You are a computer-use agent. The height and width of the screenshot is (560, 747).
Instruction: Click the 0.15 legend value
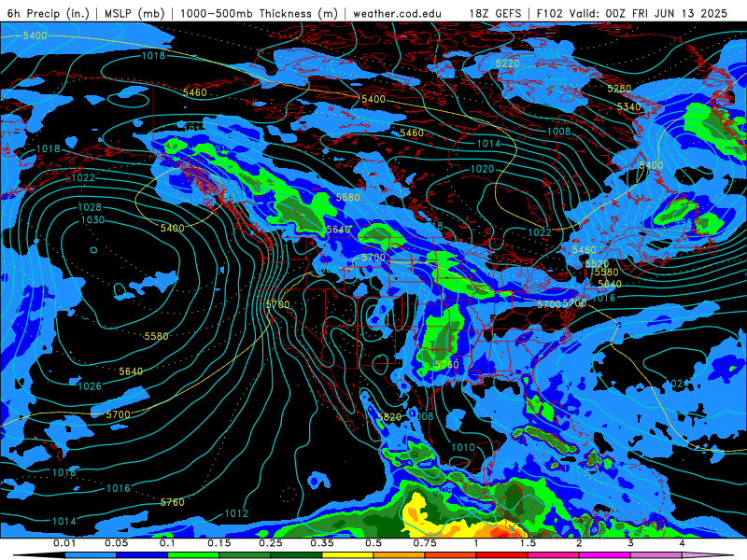219,543
